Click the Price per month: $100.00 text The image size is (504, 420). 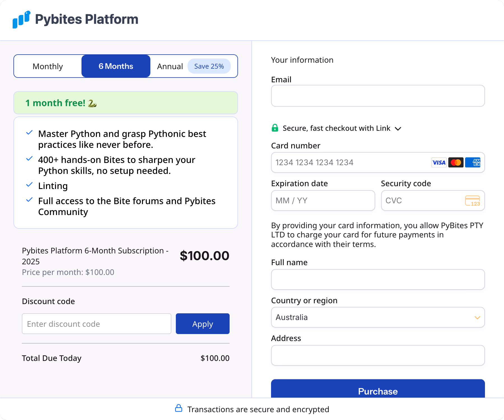[68, 272]
